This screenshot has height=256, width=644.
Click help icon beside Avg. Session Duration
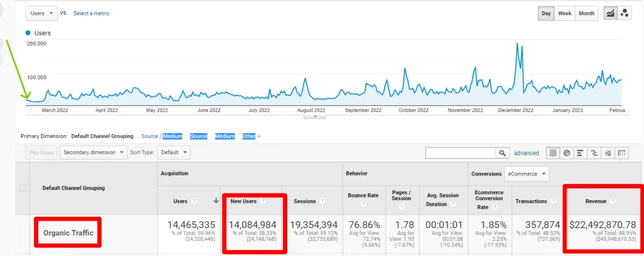click(x=452, y=204)
